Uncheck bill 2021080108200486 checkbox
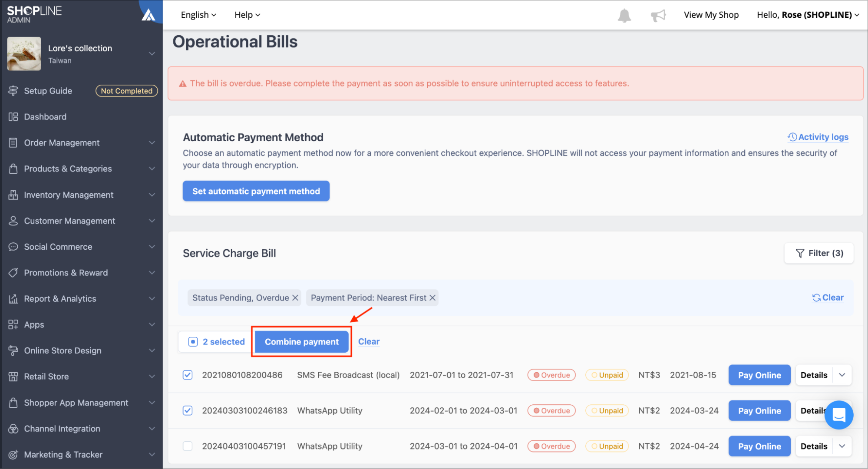 [188, 375]
